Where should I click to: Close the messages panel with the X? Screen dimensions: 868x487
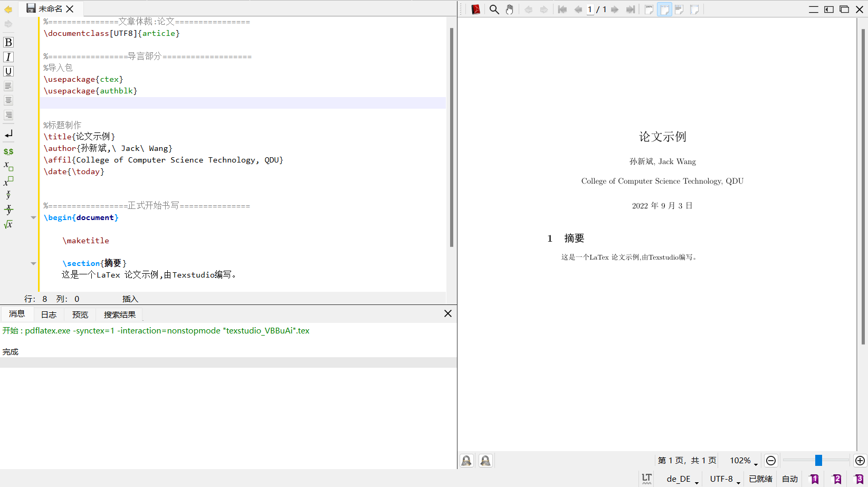point(448,313)
